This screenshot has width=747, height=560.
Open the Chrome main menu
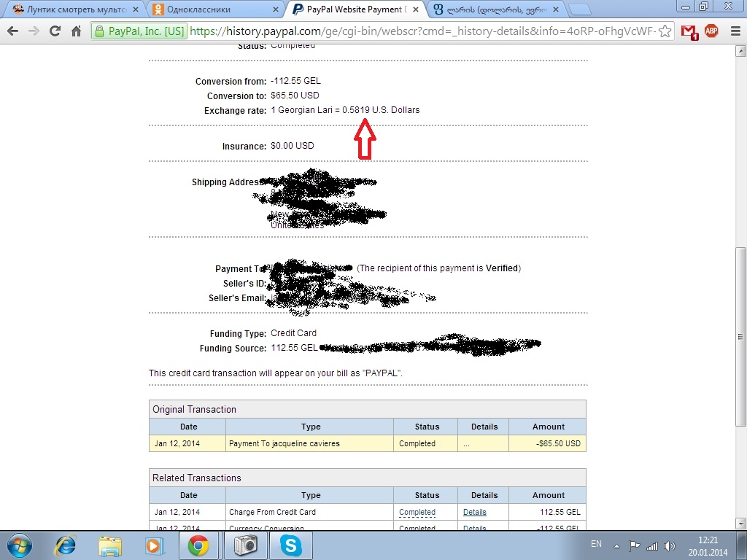click(735, 31)
